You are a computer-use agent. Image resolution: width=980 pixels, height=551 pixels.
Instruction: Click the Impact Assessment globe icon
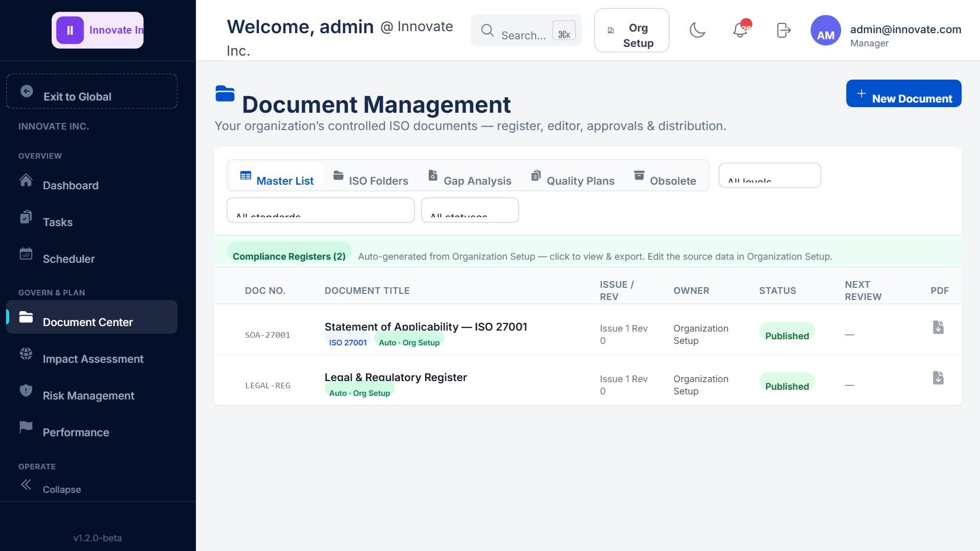pos(26,354)
